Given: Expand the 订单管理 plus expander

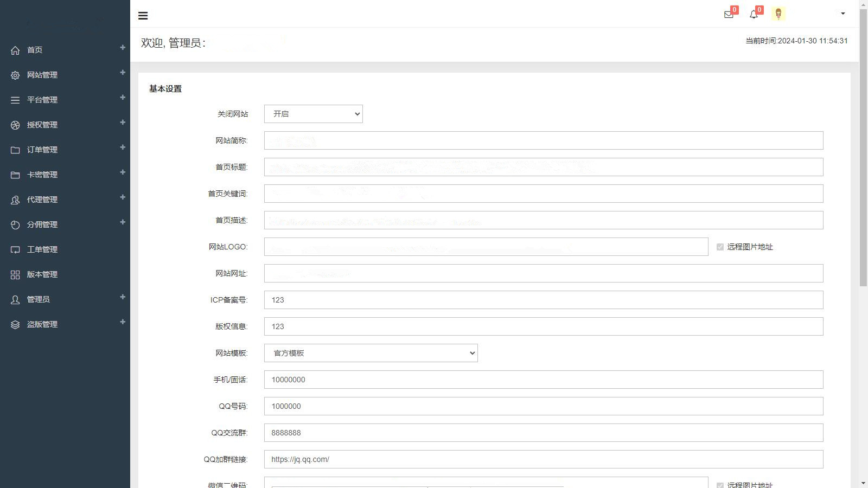Looking at the screenshot, I should pos(123,147).
